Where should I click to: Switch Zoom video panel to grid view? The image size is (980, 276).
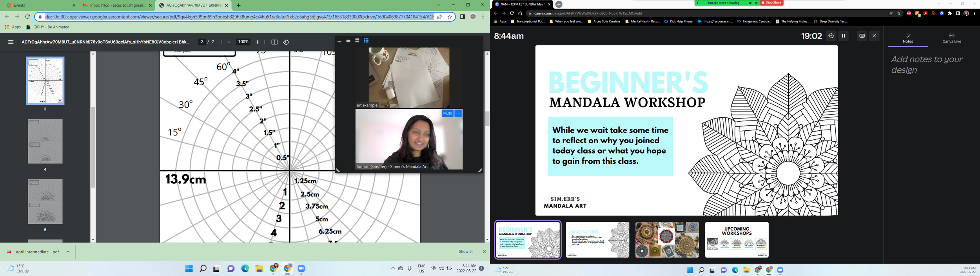(x=366, y=41)
